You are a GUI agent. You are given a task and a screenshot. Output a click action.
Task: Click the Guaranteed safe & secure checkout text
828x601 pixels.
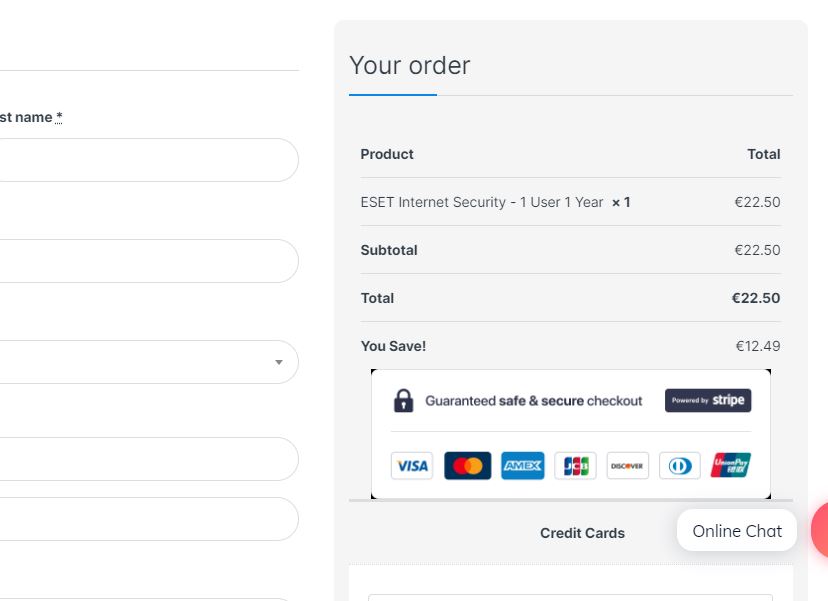coord(534,401)
